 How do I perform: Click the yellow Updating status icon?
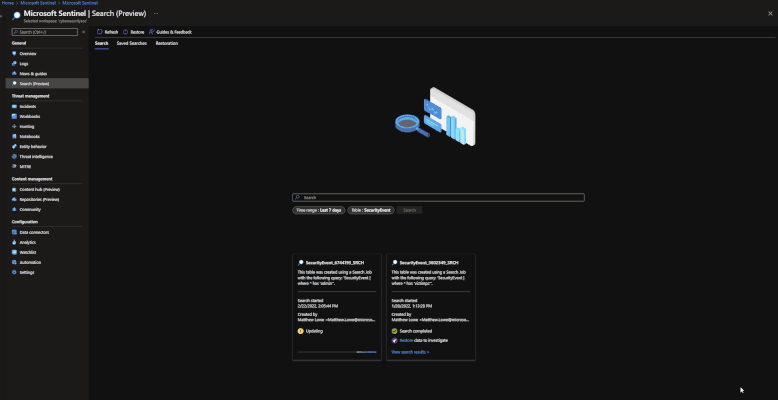300,331
